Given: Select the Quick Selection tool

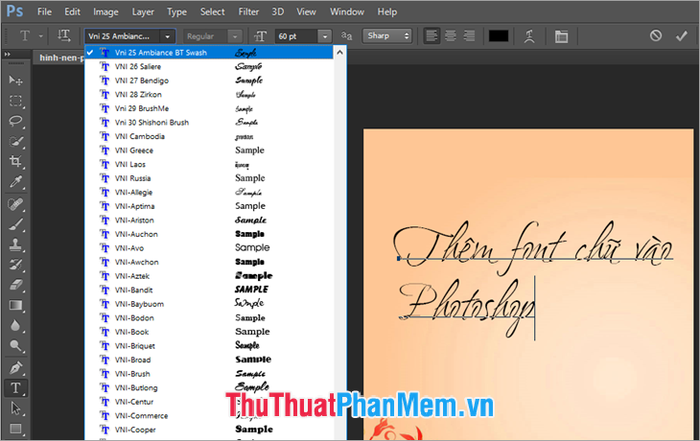Looking at the screenshot, I should 16,141.
